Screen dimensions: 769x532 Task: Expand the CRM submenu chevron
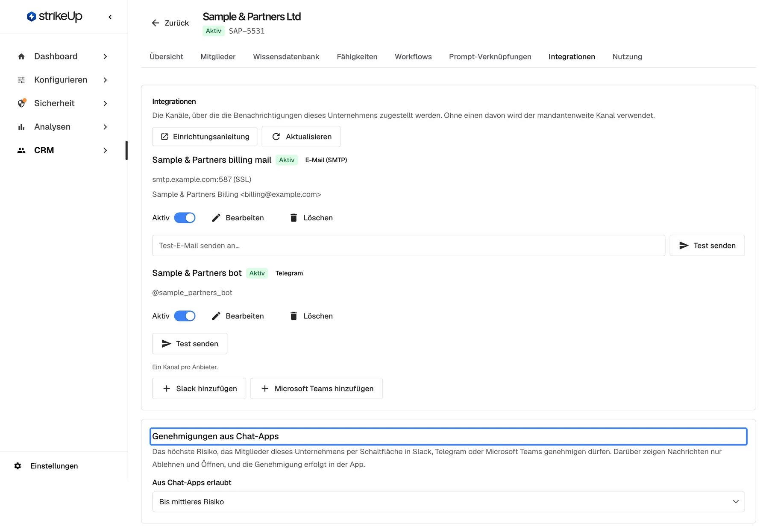tap(105, 150)
